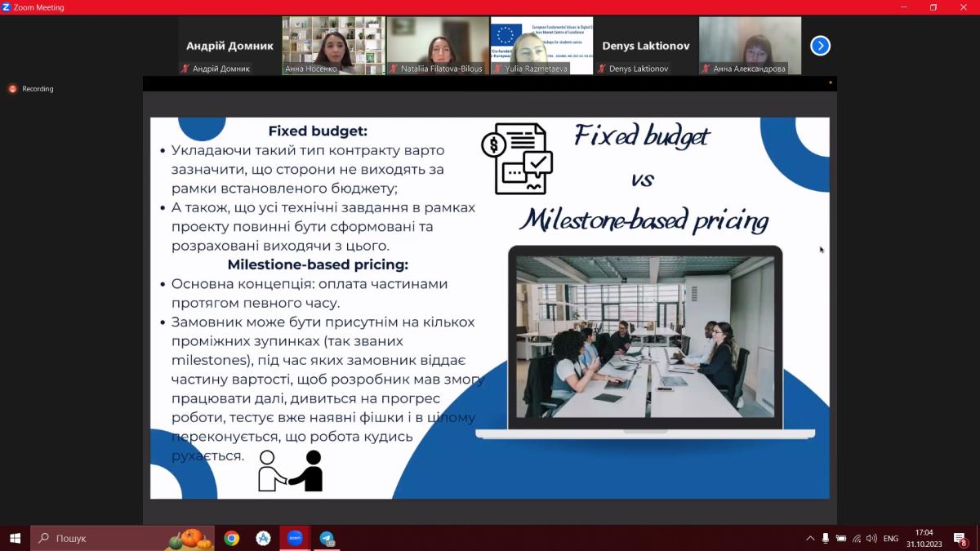Open Google Chrome from the taskbar

point(232,538)
